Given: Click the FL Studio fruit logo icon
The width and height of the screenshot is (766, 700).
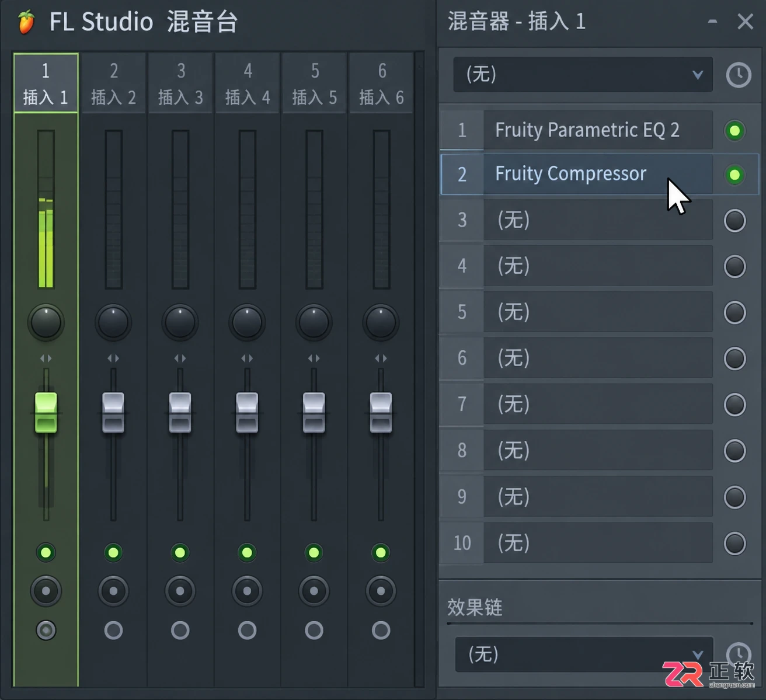Looking at the screenshot, I should coord(25,22).
